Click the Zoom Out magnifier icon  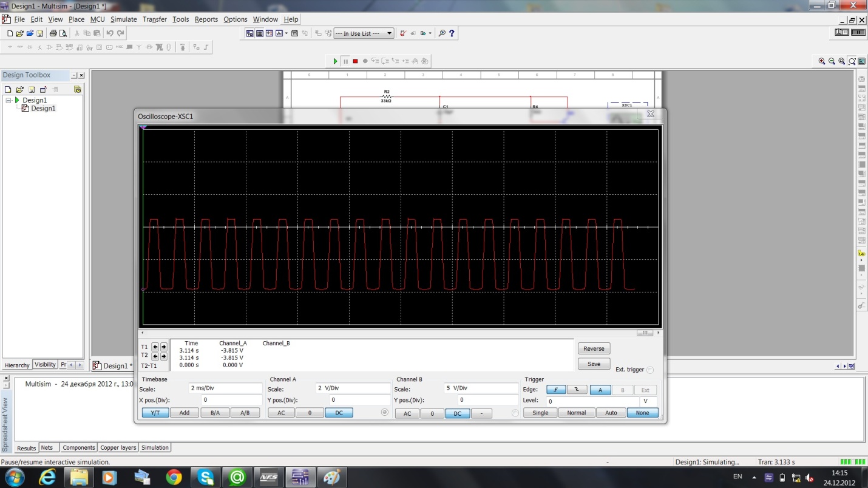coord(832,61)
